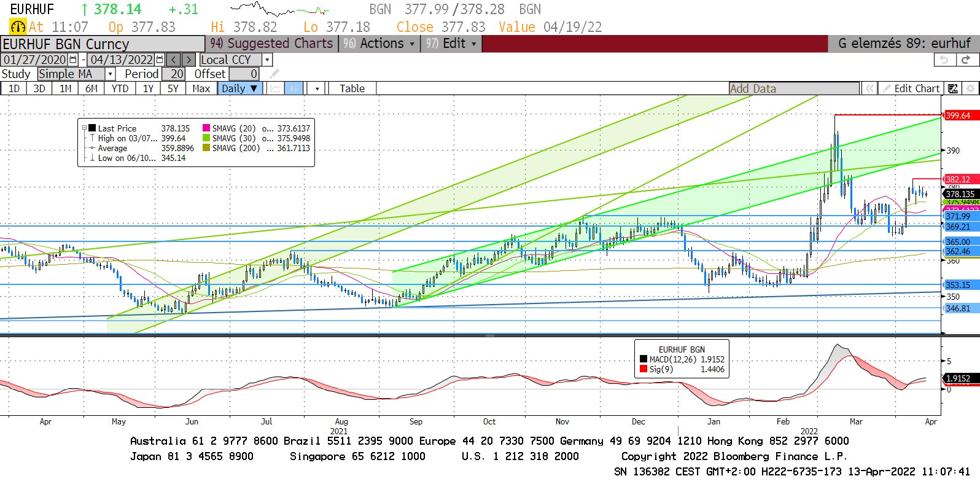The image size is (980, 492).
Task: Open the start date calendar picker
Action: [x=74, y=60]
